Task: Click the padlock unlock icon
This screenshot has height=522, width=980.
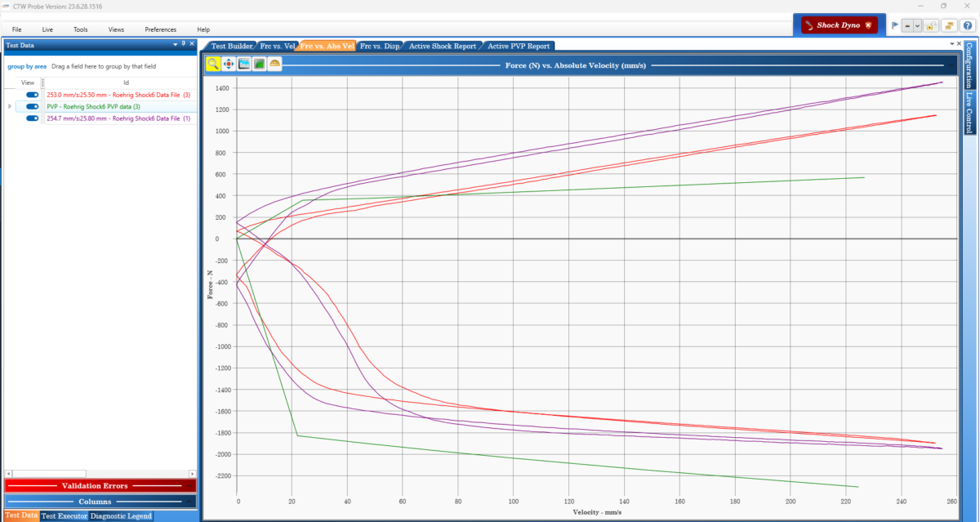Action: (x=930, y=26)
